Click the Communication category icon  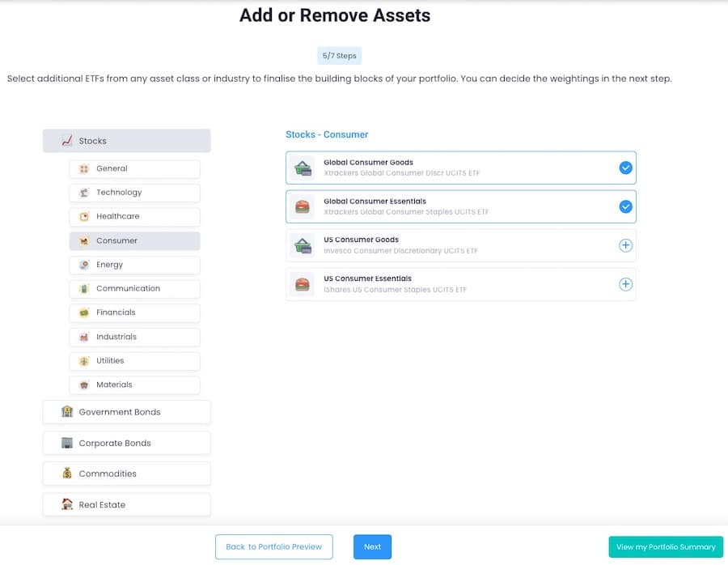84,288
